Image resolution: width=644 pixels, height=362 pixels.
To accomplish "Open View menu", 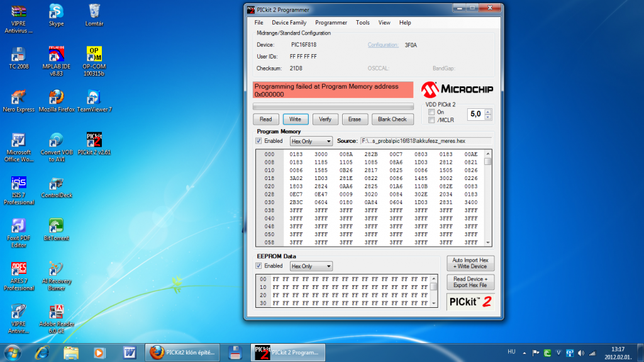I will 384,23.
